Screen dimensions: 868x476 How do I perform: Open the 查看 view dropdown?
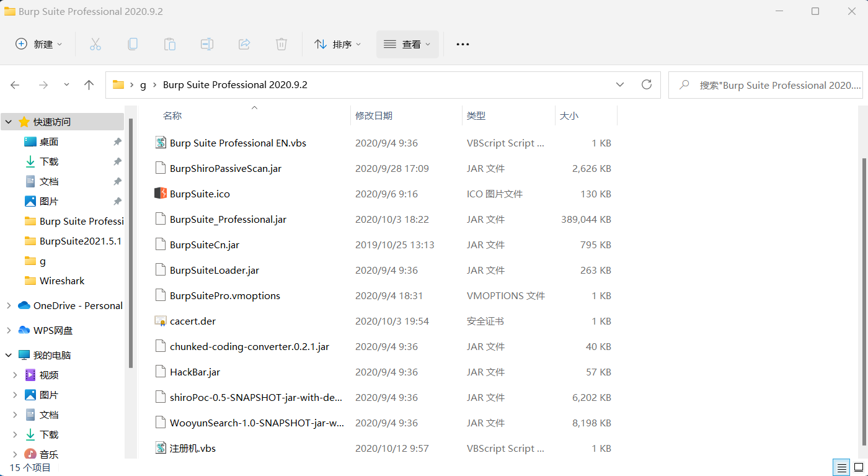tap(407, 44)
